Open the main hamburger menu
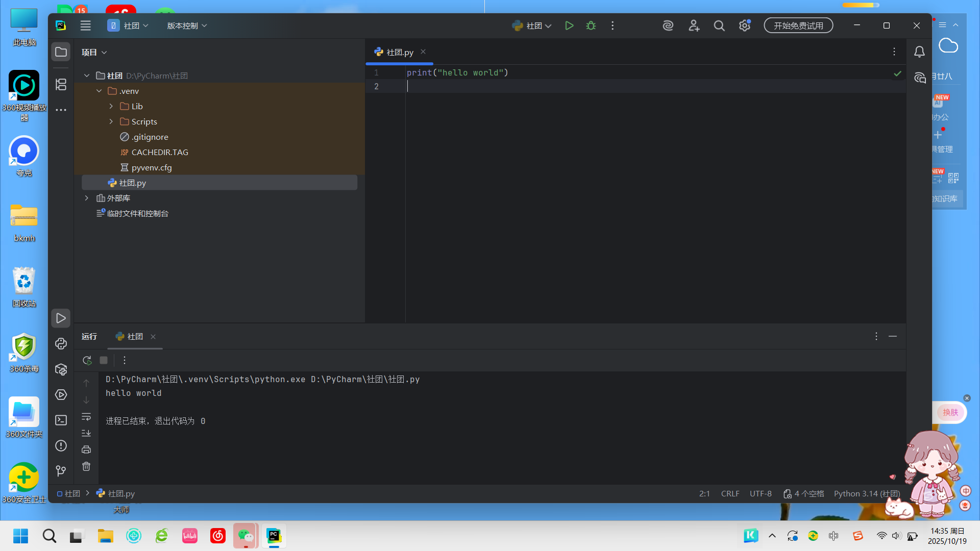The height and width of the screenshot is (551, 980). pyautogui.click(x=85, y=25)
